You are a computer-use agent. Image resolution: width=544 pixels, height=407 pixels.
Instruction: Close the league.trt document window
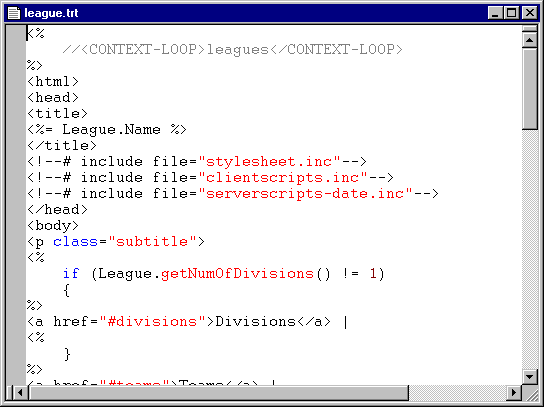click(x=530, y=13)
